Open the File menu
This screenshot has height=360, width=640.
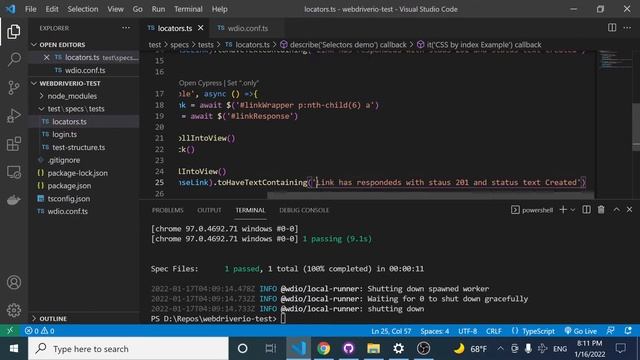[31, 9]
